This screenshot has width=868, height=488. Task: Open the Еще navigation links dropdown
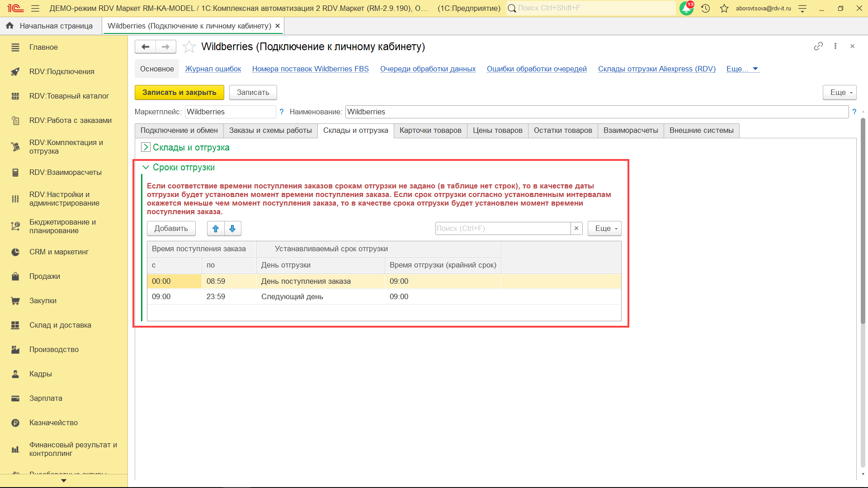(x=742, y=69)
